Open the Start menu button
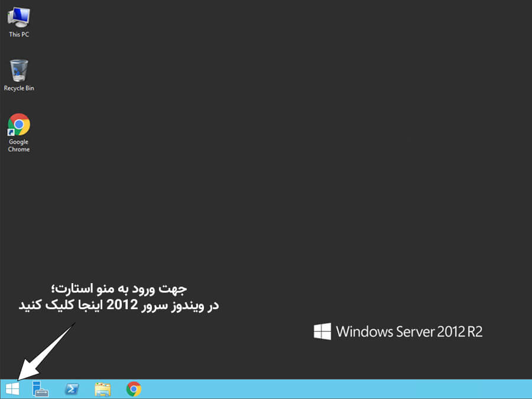 (x=12, y=389)
